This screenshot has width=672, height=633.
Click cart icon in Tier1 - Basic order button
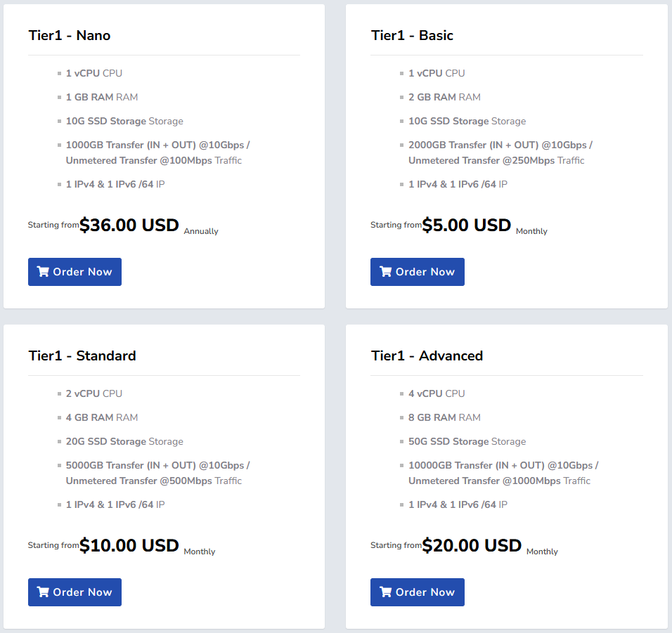click(385, 272)
